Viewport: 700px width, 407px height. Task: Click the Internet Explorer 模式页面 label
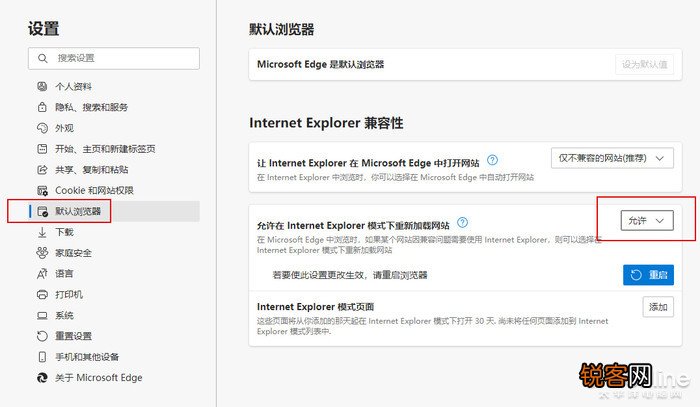pyautogui.click(x=316, y=307)
